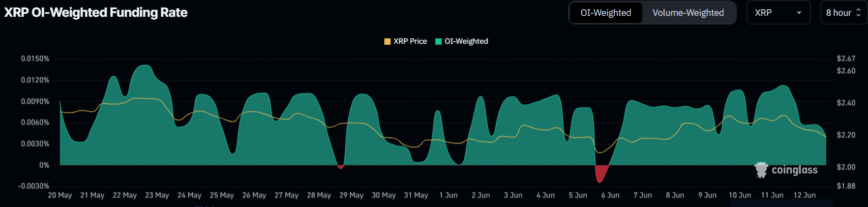The height and width of the screenshot is (207, 868).
Task: Click the $2.00 price axis label
Action: pos(846,167)
